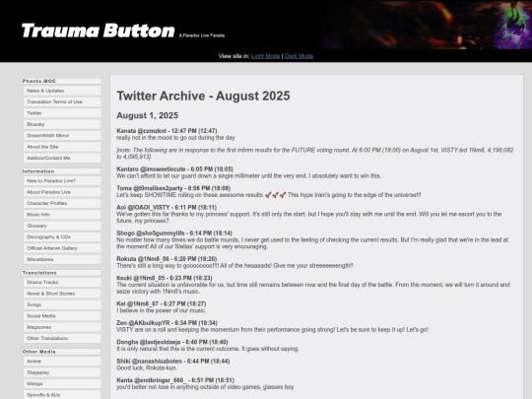
Task: Click 'A Paradox Live Fansite' tagline
Action: [x=202, y=35]
